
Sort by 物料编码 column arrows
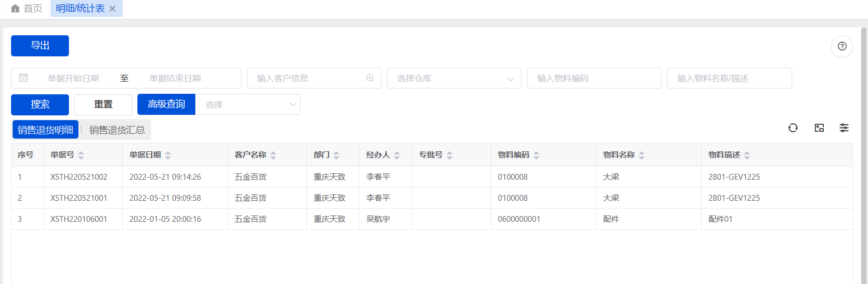(536, 155)
